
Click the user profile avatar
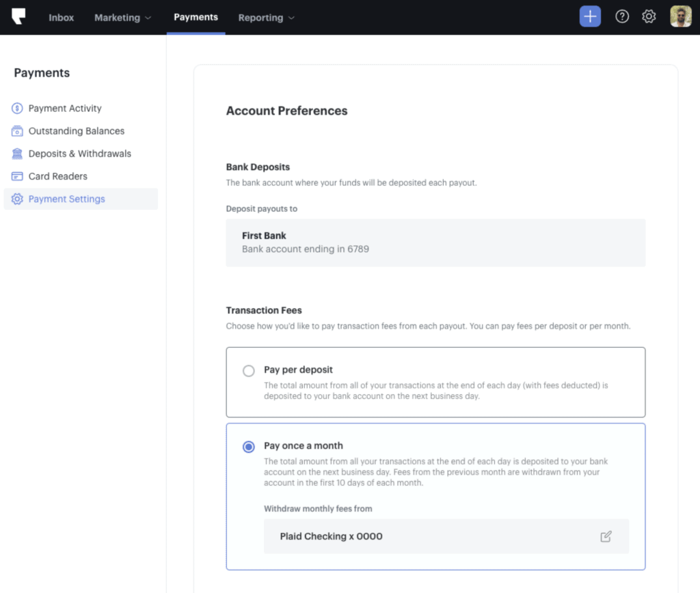point(680,17)
